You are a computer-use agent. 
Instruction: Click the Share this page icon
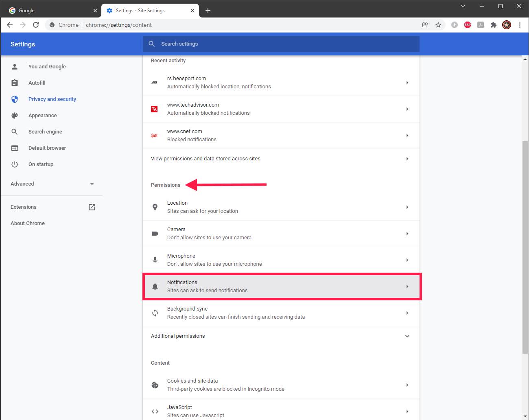425,25
